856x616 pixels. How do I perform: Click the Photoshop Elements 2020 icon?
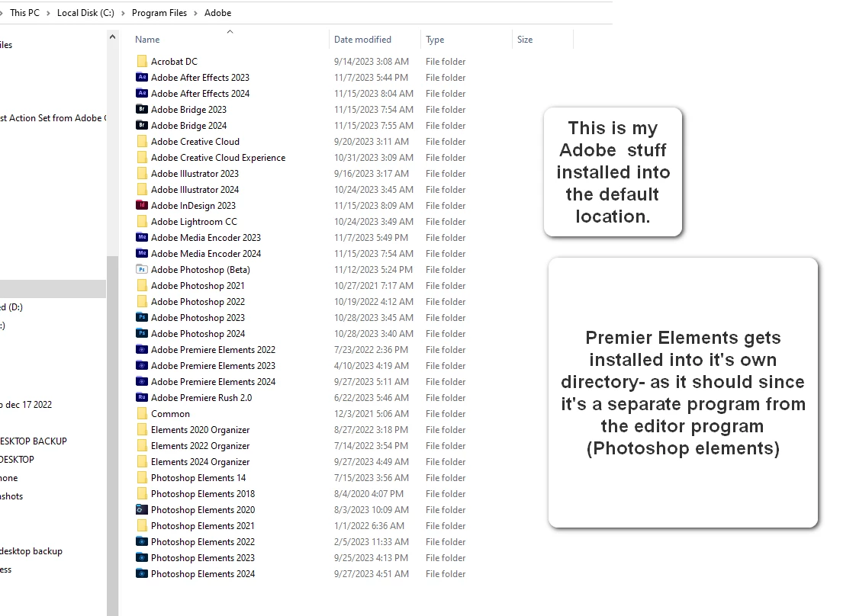coord(142,509)
